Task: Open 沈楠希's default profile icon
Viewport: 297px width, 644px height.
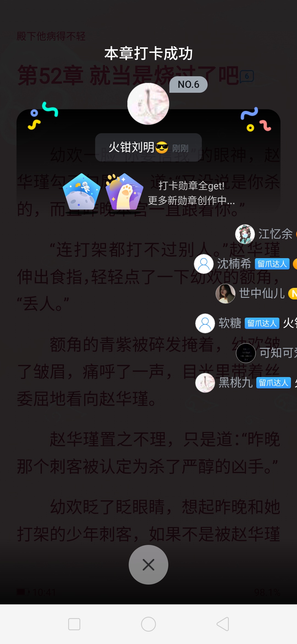Action: 204,264
